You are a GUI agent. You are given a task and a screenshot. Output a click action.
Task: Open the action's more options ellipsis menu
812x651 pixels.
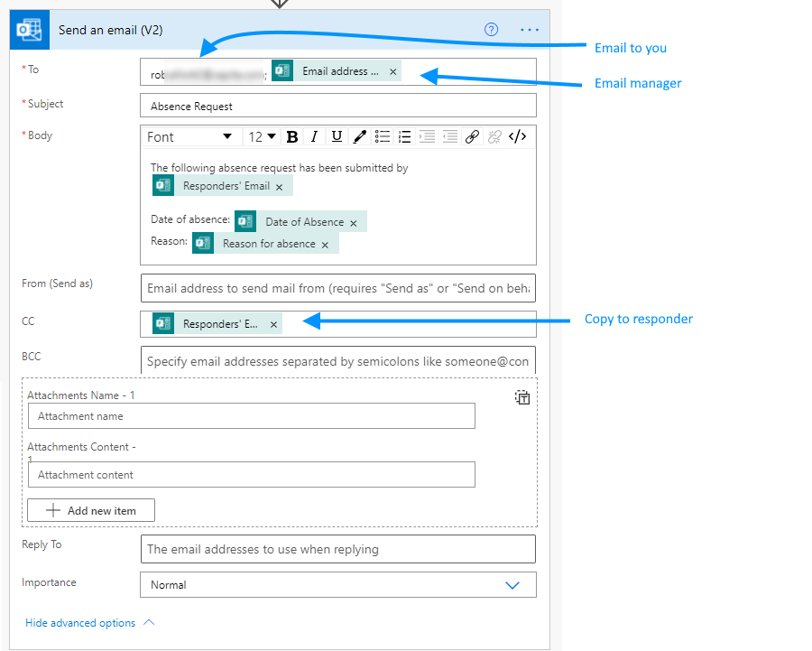pos(530,30)
